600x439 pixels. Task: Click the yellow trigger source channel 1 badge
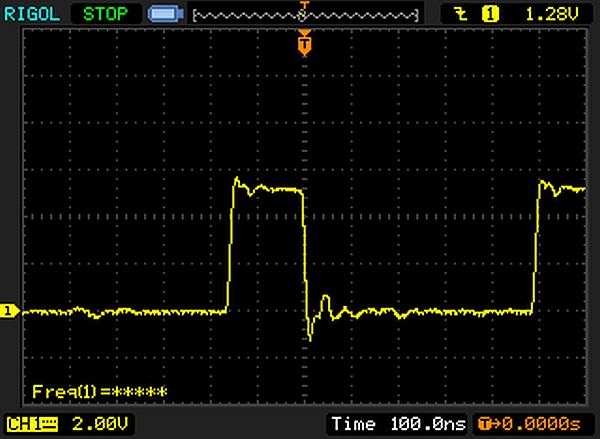click(490, 14)
